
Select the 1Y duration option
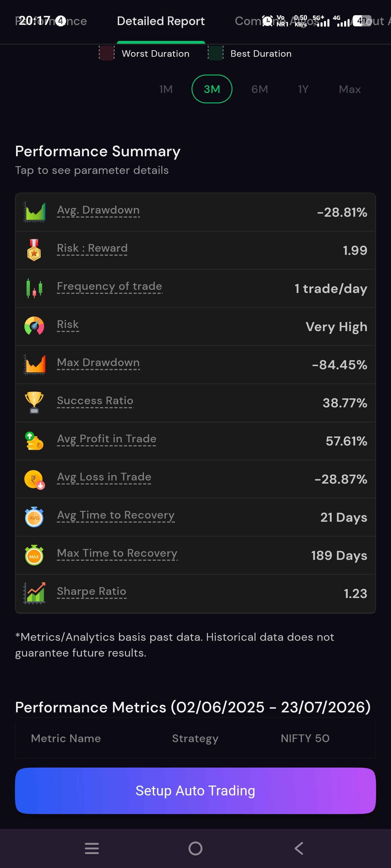point(303,89)
